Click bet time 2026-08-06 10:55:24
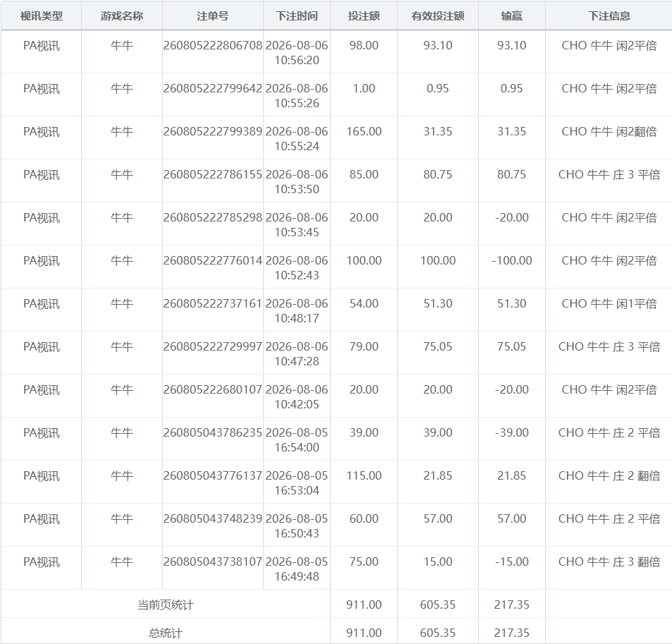Image resolution: width=672 pixels, height=644 pixels. tap(297, 139)
